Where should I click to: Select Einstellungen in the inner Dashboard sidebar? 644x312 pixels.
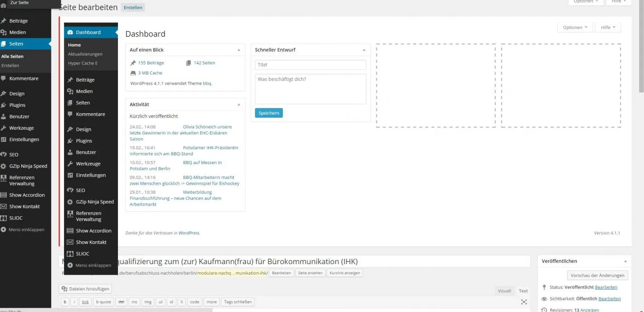pos(91,175)
